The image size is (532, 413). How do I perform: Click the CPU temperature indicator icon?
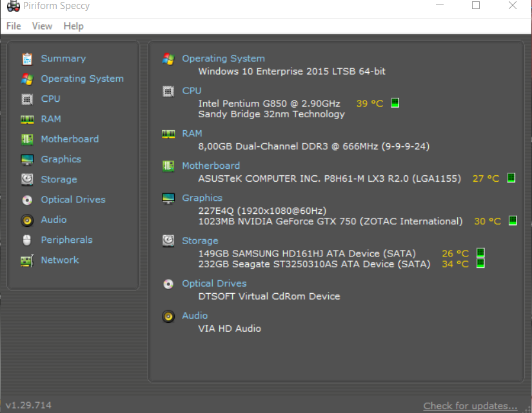(x=395, y=103)
